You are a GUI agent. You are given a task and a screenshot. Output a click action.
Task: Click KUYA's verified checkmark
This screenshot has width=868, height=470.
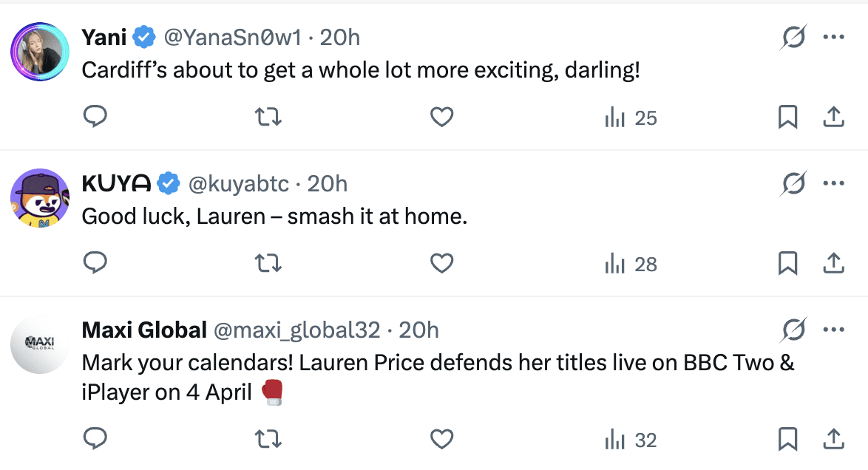[x=169, y=183]
